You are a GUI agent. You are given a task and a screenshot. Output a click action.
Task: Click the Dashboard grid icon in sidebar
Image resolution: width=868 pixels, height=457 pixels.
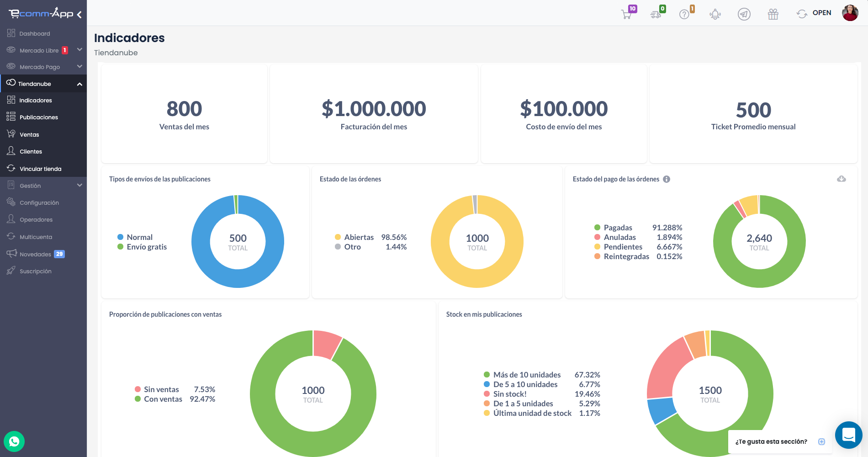tap(11, 33)
